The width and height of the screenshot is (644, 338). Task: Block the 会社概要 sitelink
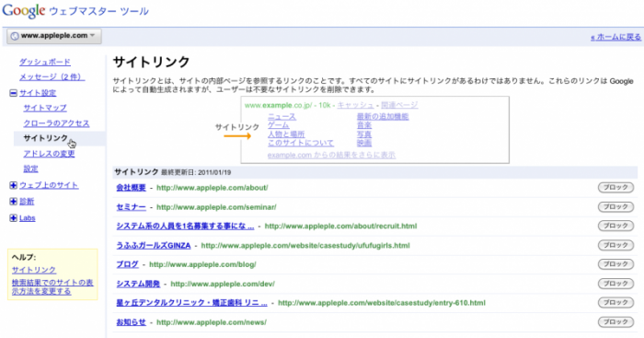click(x=615, y=188)
